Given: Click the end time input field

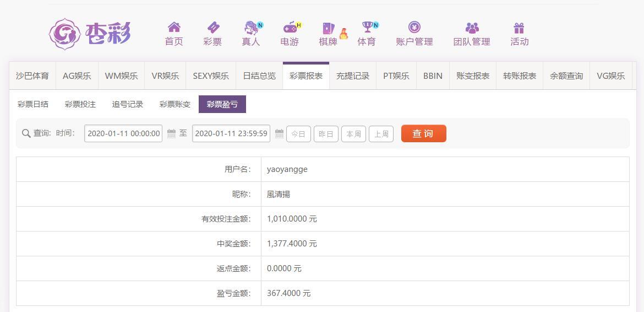Looking at the screenshot, I should pos(231,133).
